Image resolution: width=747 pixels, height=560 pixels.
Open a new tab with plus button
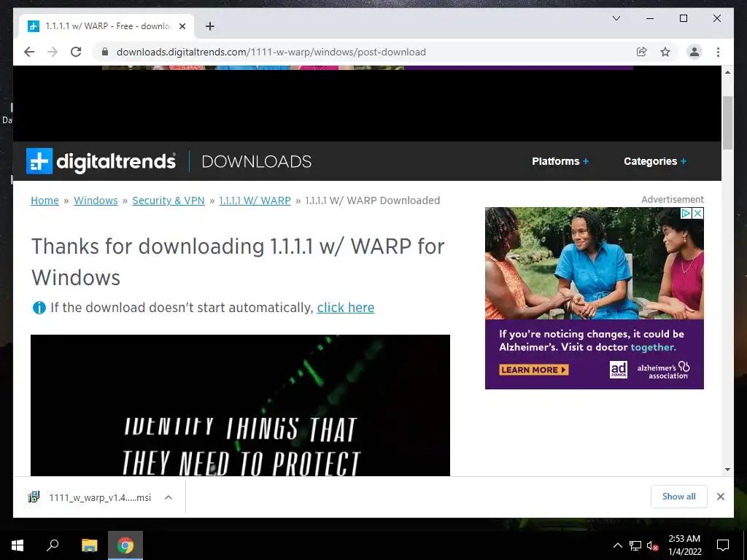coord(210,26)
